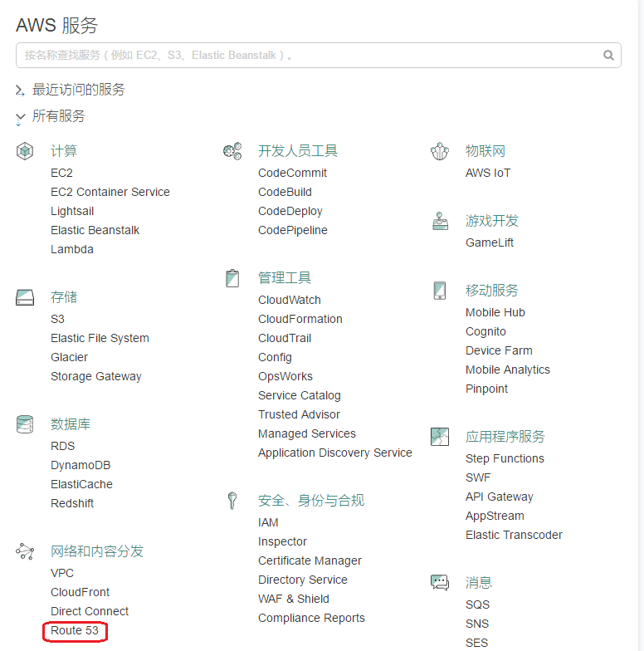Screen dimensions: 644x651
Task: Open the DynamoDB service
Action: coord(80,465)
